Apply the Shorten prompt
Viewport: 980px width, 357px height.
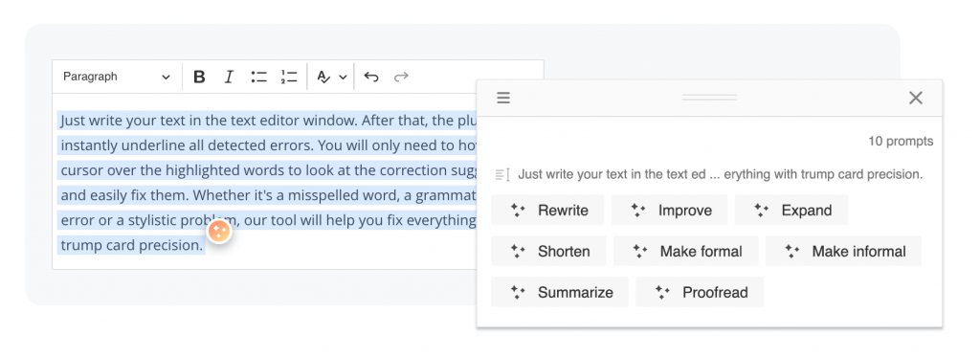click(548, 252)
